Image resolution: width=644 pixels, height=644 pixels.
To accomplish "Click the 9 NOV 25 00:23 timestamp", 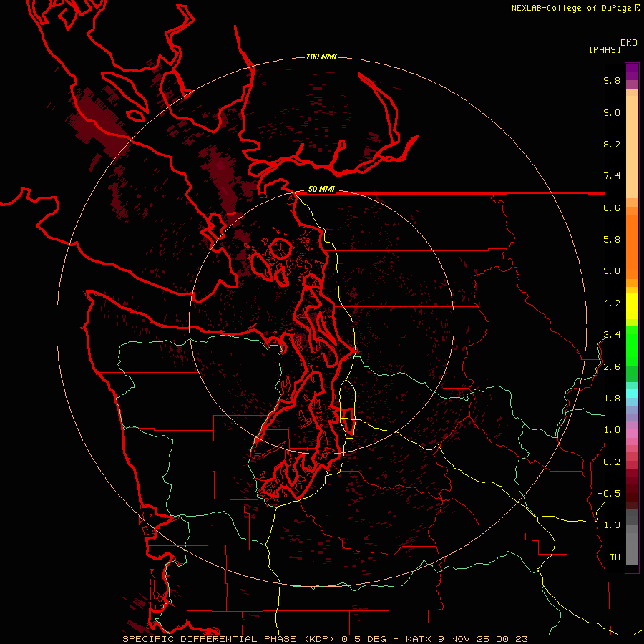I will pyautogui.click(x=484, y=639).
